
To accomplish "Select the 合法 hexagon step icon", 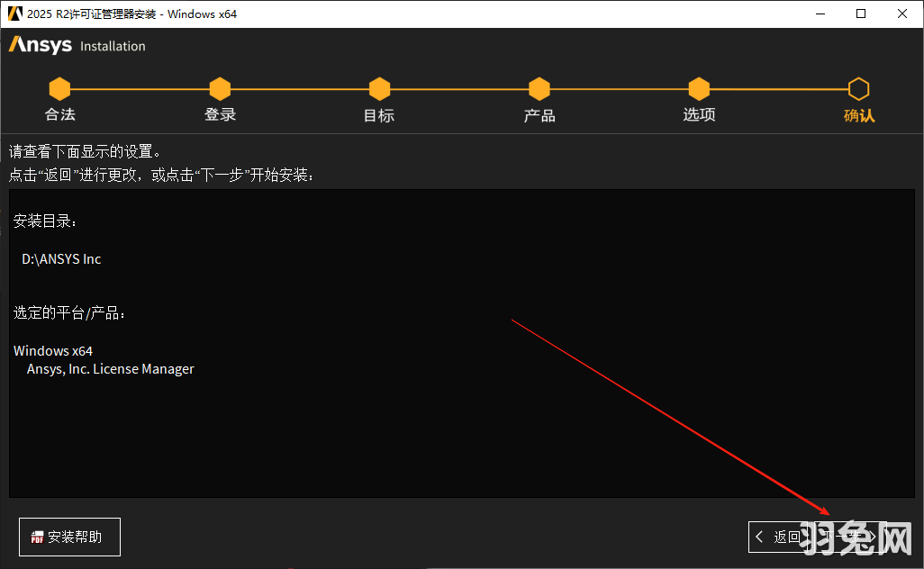I will point(59,89).
